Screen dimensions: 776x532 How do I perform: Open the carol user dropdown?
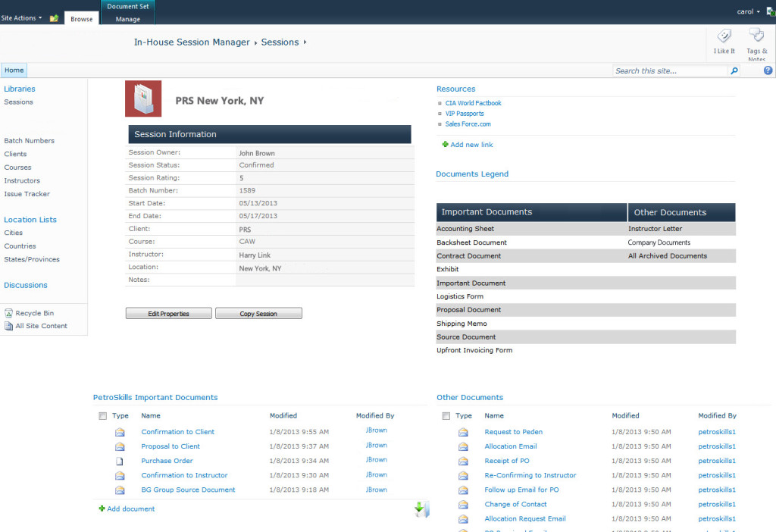click(748, 11)
